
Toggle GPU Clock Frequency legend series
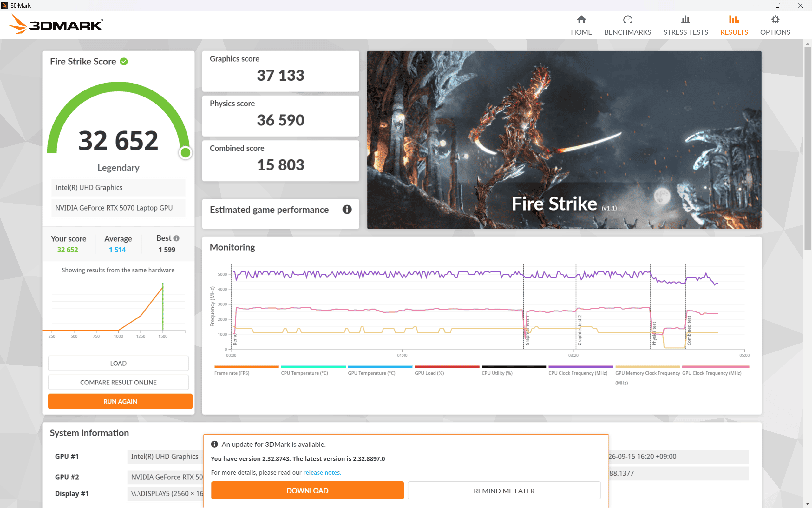[715, 371]
